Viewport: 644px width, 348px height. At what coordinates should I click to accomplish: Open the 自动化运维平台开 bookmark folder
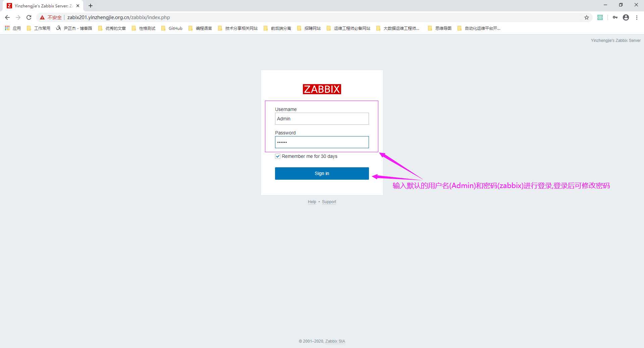click(479, 28)
